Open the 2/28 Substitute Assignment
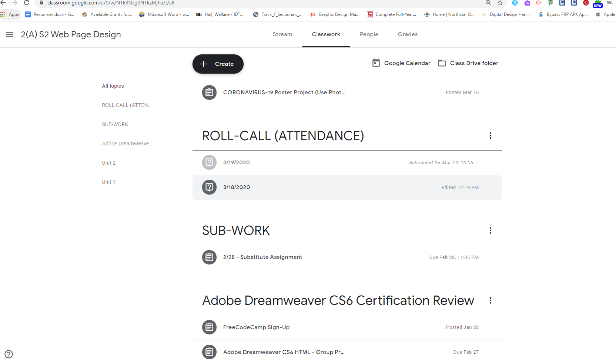Screen dimensions: 616x364 click(262, 257)
